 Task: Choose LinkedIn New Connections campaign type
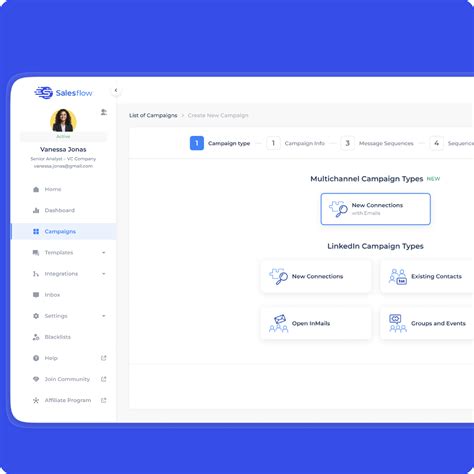316,276
